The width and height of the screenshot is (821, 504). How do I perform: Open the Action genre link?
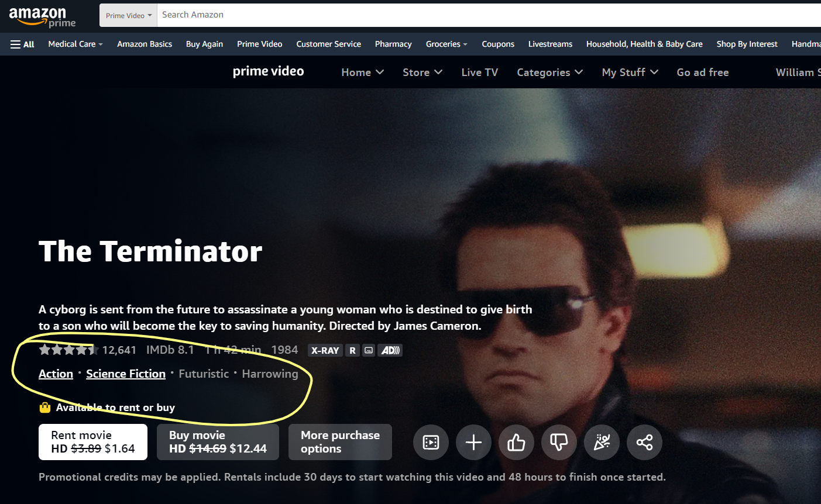[x=56, y=374]
